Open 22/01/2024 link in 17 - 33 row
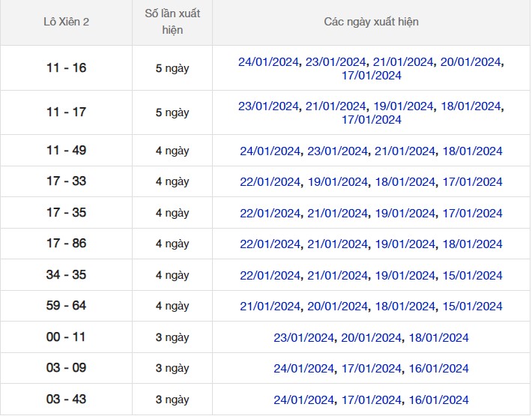The height and width of the screenshot is (416, 532). pyautogui.click(x=270, y=182)
